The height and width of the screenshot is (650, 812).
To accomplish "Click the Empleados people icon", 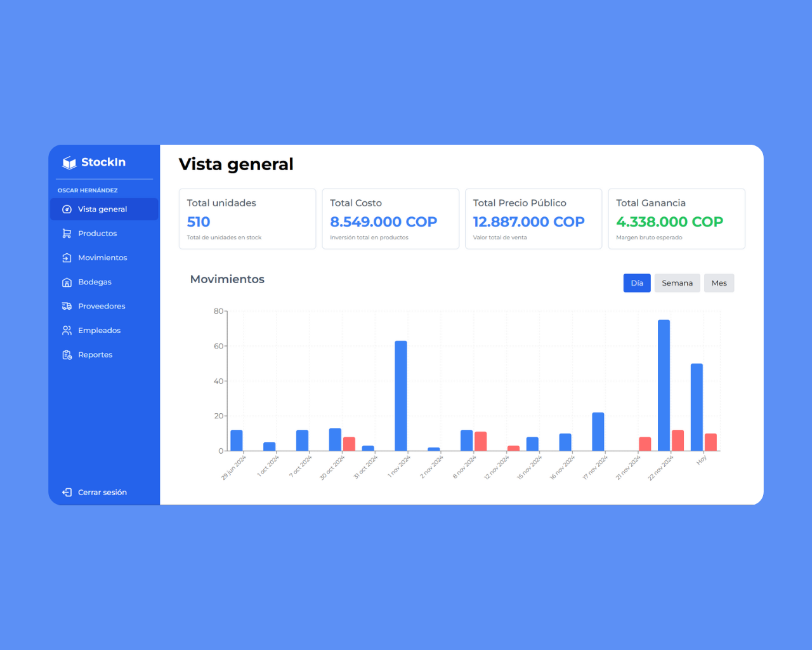I will [x=67, y=331].
